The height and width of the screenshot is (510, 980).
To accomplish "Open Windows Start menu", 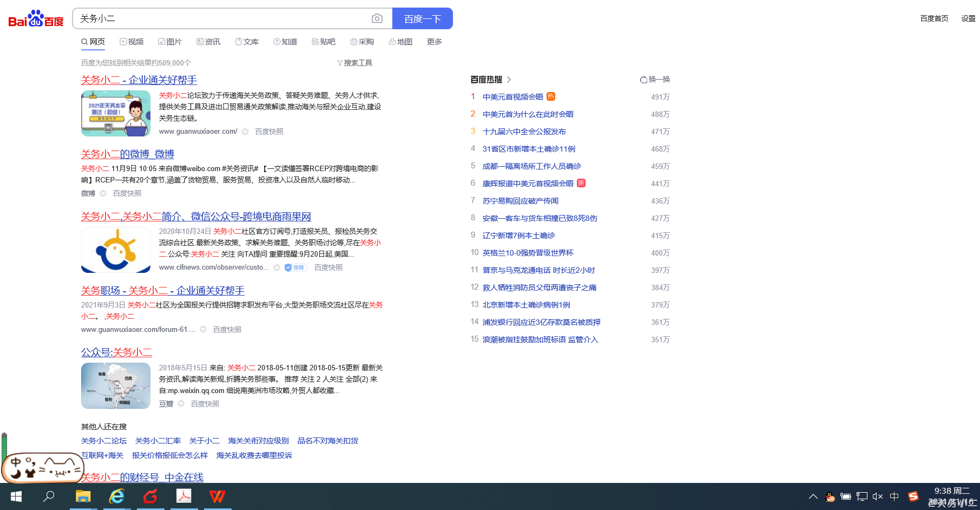I will pyautogui.click(x=16, y=496).
